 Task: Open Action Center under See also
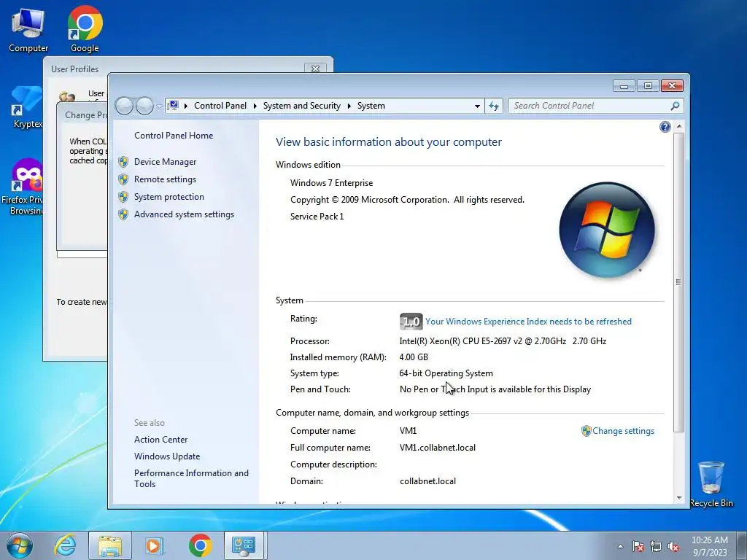click(160, 440)
